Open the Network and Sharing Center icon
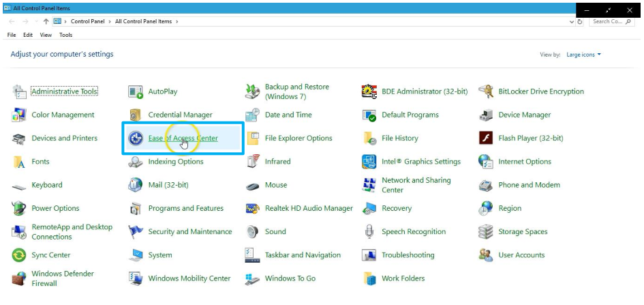644x305 pixels. [369, 186]
